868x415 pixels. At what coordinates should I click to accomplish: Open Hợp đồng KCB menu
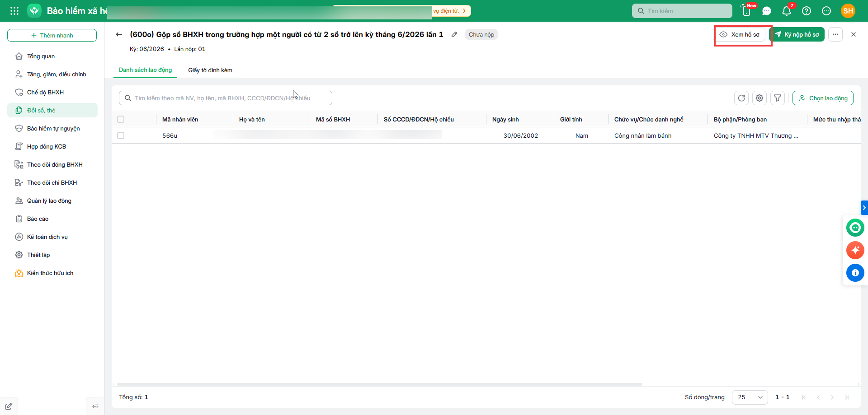[52, 146]
